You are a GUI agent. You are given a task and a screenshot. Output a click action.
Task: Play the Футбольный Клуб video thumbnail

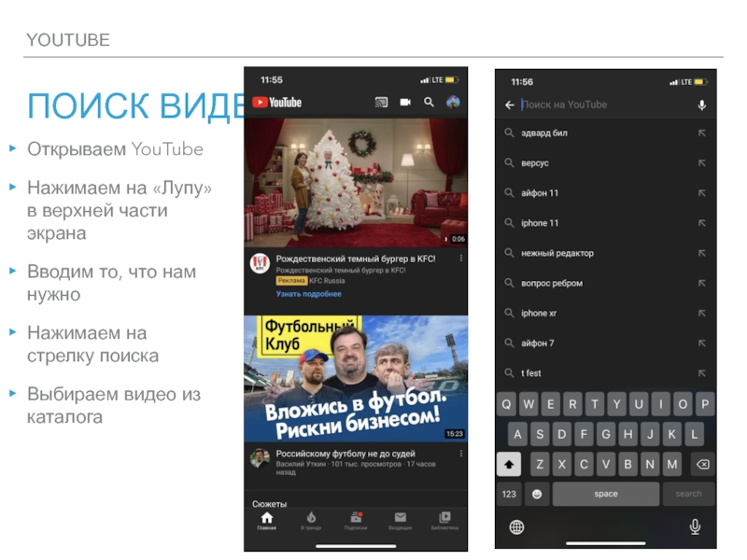point(356,379)
